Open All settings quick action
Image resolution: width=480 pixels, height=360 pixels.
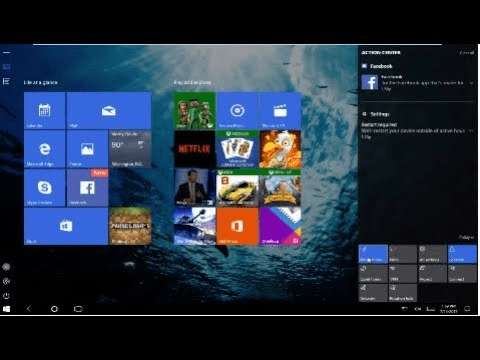(x=432, y=254)
